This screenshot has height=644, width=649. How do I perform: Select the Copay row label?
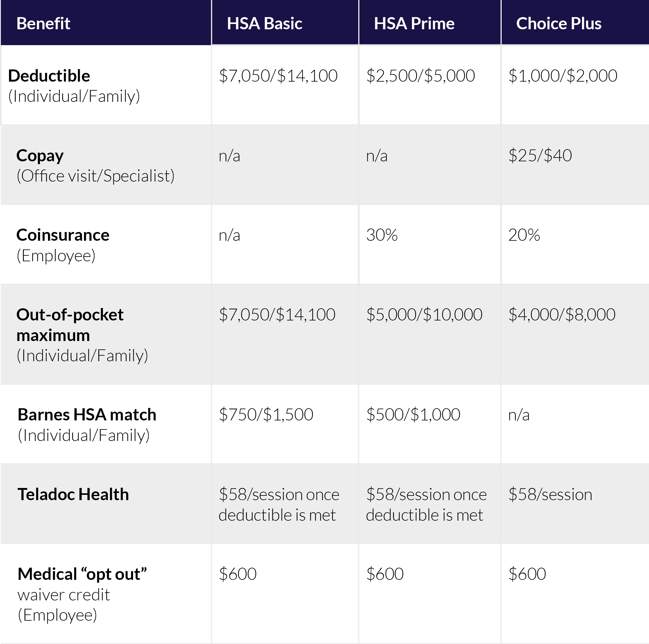(x=40, y=156)
